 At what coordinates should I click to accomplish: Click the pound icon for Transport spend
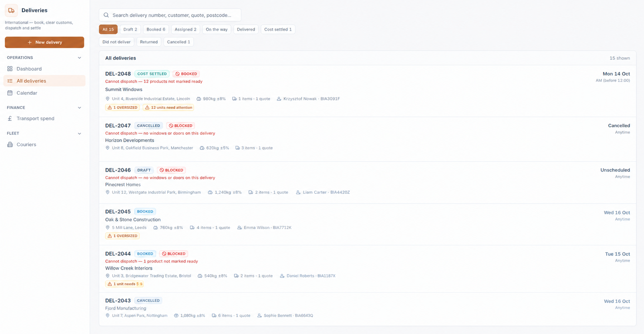10,118
